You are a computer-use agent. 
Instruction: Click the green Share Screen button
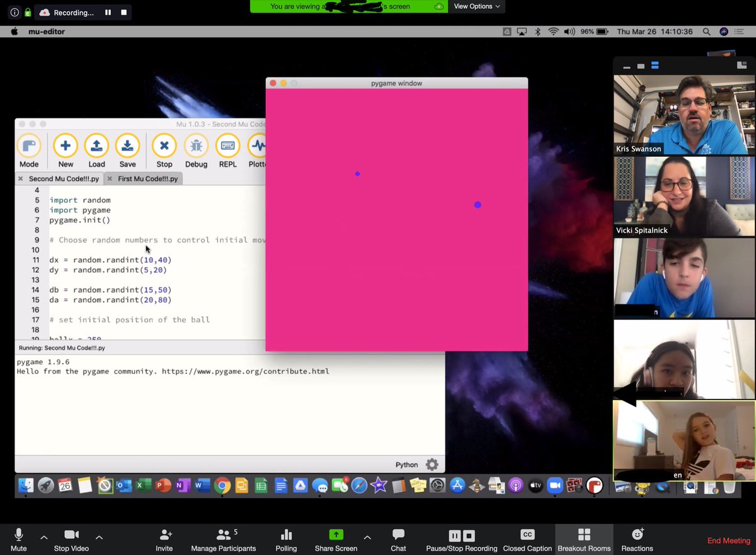[x=336, y=540]
